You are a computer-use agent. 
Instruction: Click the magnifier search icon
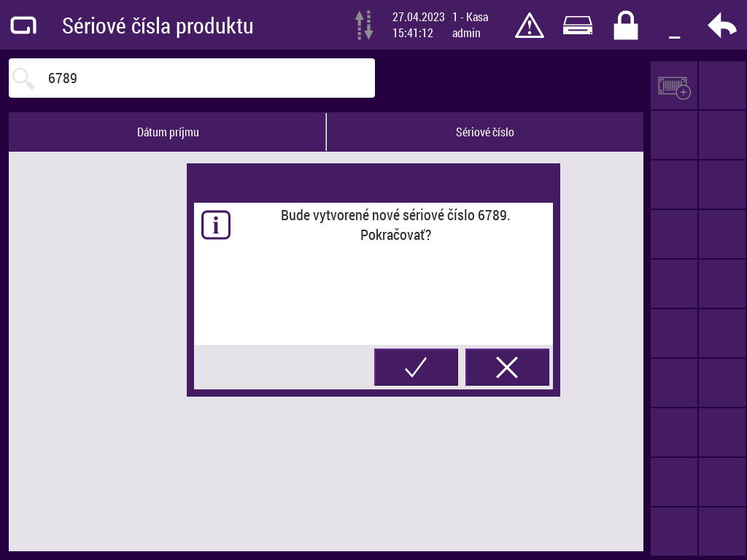click(x=24, y=78)
